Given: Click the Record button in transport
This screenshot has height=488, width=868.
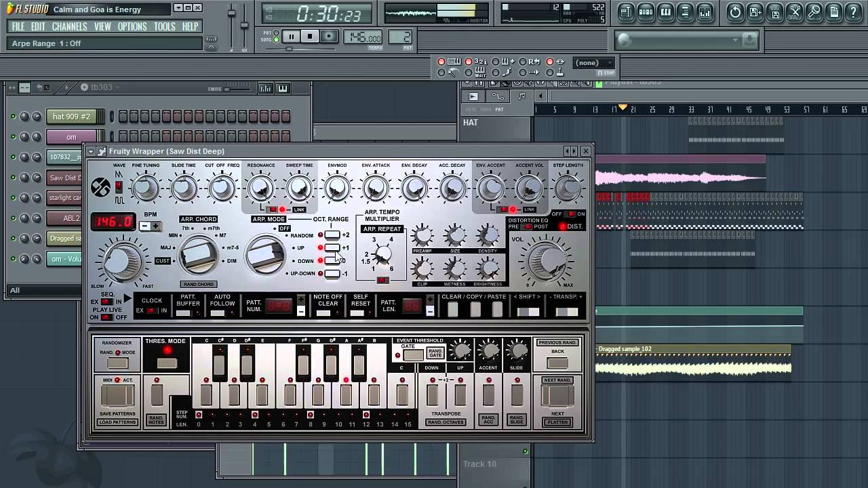Looking at the screenshot, I should (329, 37).
